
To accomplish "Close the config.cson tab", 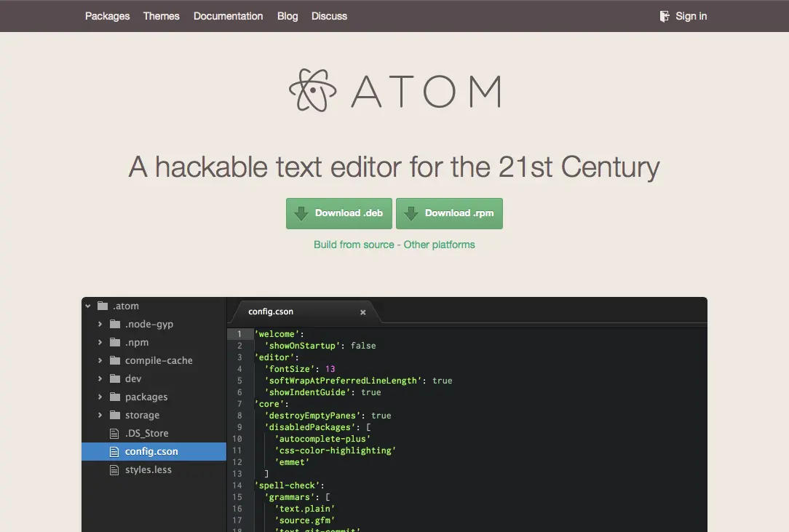I will pyautogui.click(x=362, y=311).
